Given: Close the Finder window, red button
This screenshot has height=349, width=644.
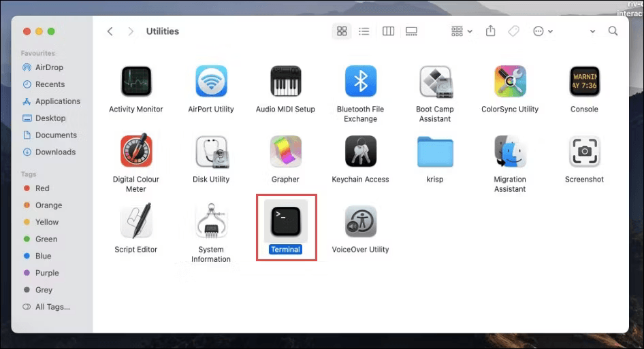Looking at the screenshot, I should coord(27,31).
